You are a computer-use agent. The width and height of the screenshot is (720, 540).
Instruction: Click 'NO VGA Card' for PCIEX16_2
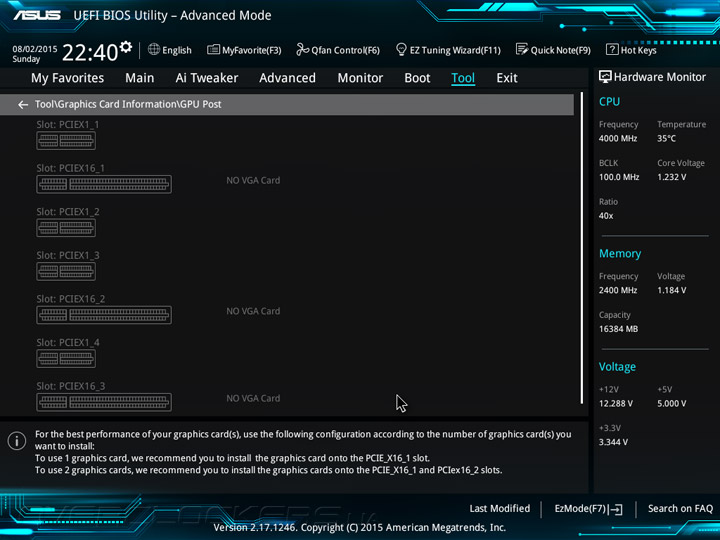(253, 311)
